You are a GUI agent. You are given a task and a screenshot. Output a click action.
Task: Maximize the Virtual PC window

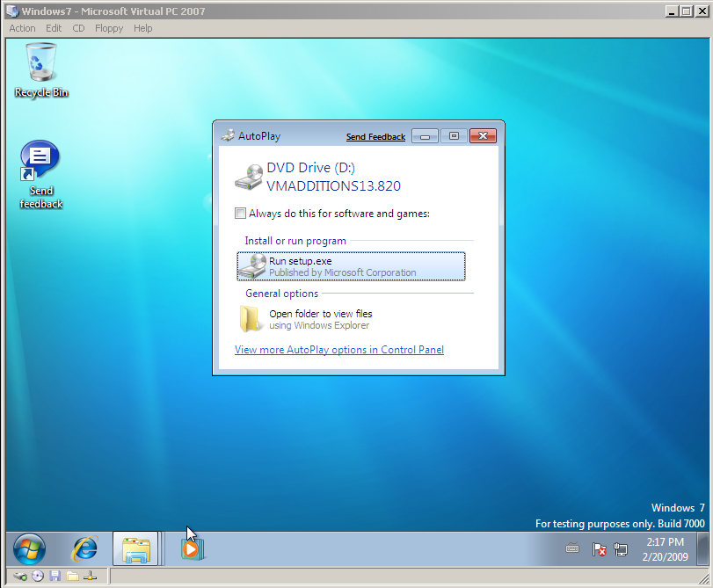[687, 11]
